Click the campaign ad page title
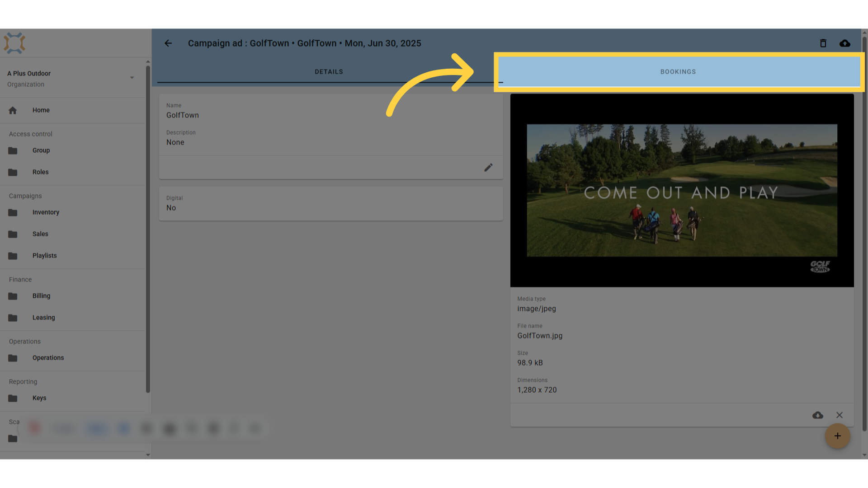This screenshot has width=868, height=488. point(305,43)
